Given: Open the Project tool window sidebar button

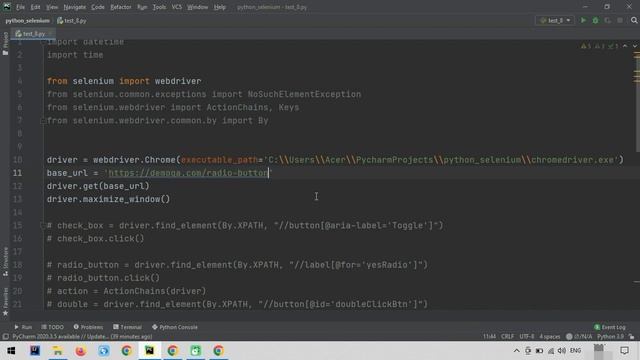Looking at the screenshot, I should pos(5,43).
